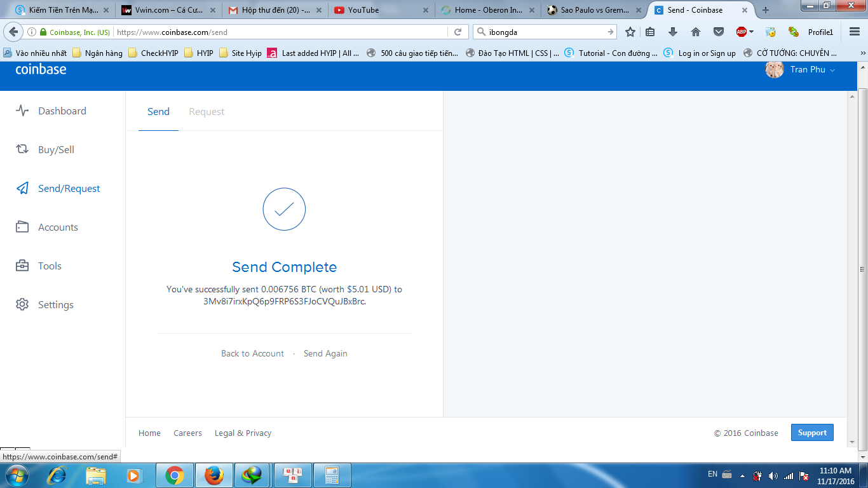Switch to the Request tab
The width and height of the screenshot is (868, 488).
click(x=207, y=112)
